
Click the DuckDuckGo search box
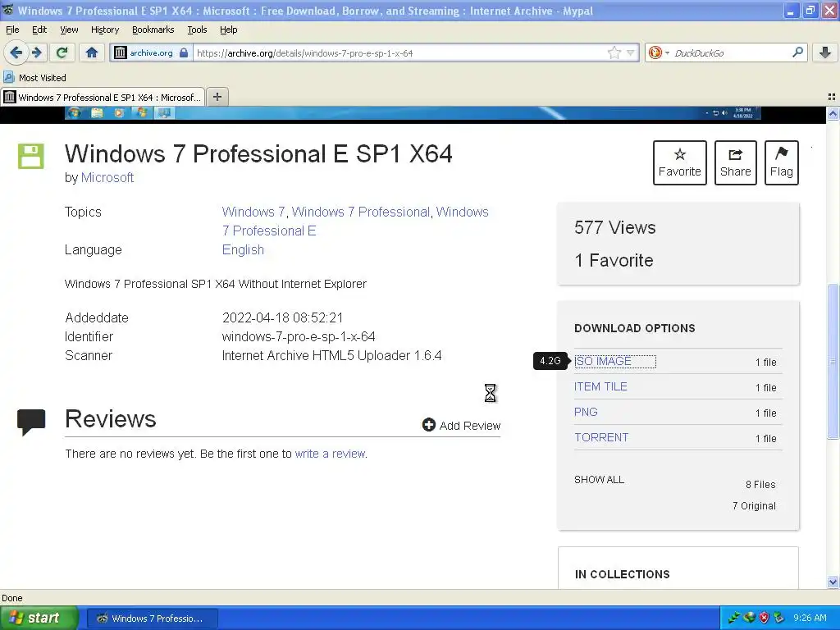(x=729, y=53)
